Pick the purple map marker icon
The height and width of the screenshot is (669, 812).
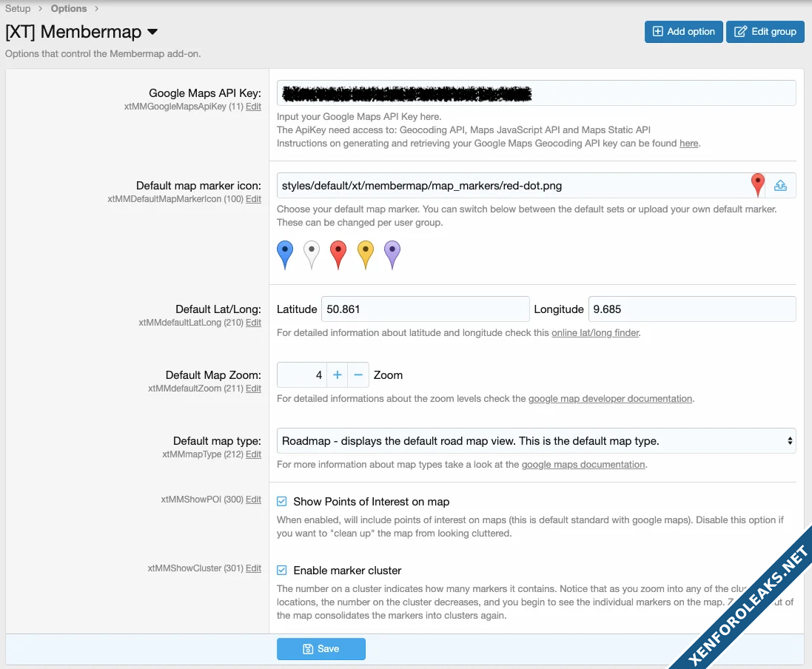[392, 253]
